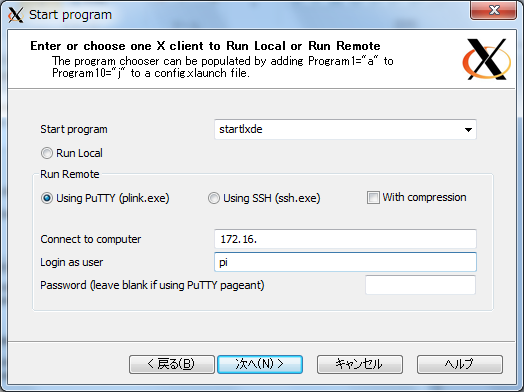This screenshot has width=524, height=392.
Task: Cancel the wizard with キャンセル button
Action: [360, 364]
